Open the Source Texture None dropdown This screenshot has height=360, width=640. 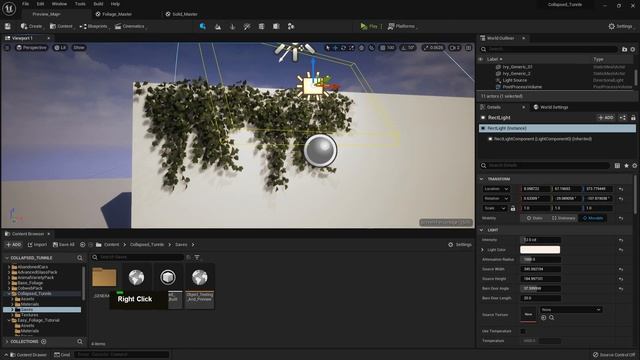(571, 310)
